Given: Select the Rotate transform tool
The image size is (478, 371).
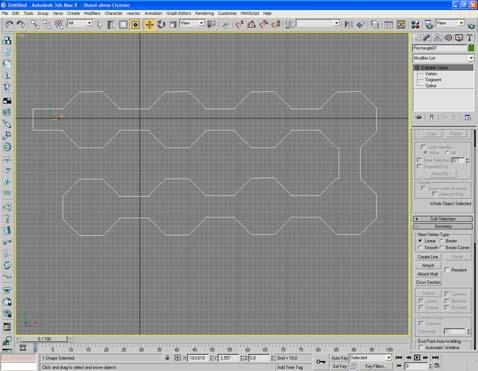Looking at the screenshot, I should tap(161, 24).
